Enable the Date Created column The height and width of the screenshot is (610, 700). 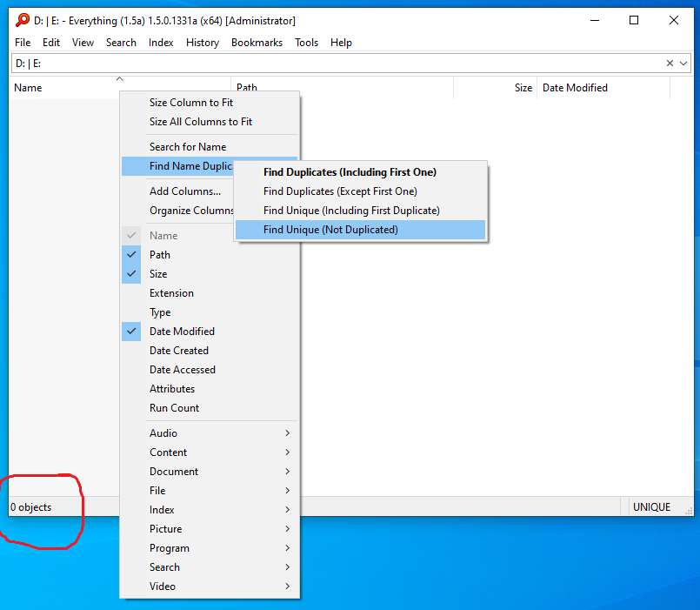pos(210,351)
